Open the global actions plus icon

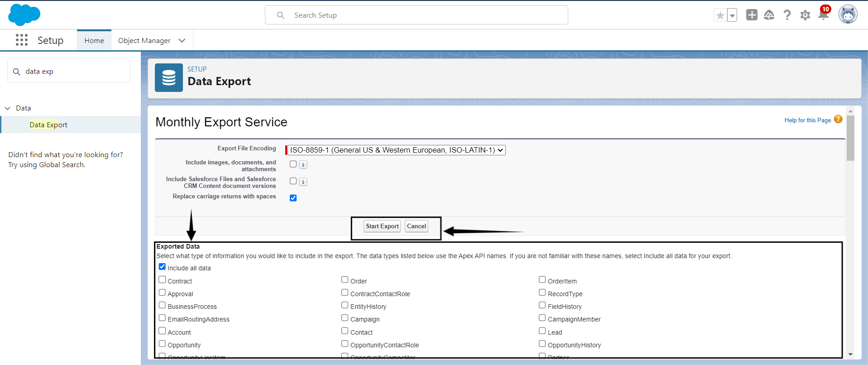(752, 15)
